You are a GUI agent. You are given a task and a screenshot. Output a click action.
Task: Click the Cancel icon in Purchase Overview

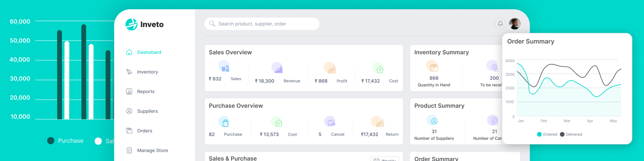point(330,122)
